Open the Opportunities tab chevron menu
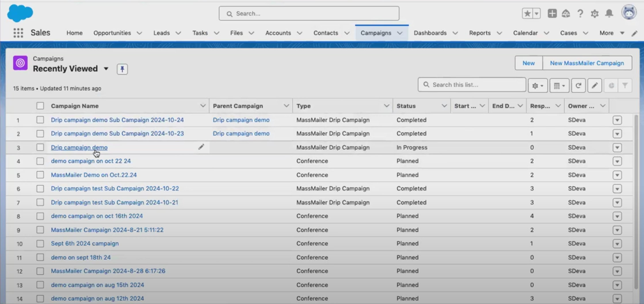Viewport: 644px width, 304px height. coord(139,33)
